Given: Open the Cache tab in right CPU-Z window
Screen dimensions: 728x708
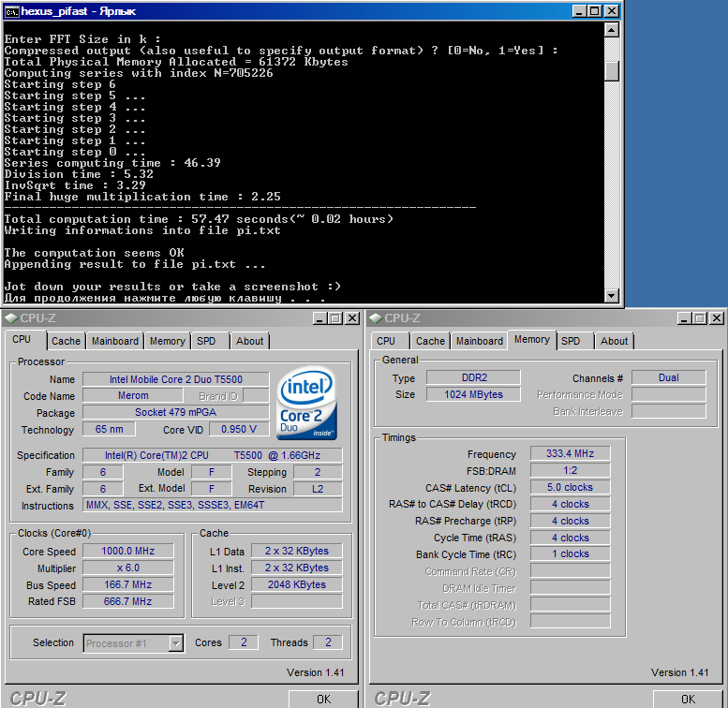Looking at the screenshot, I should [x=430, y=341].
